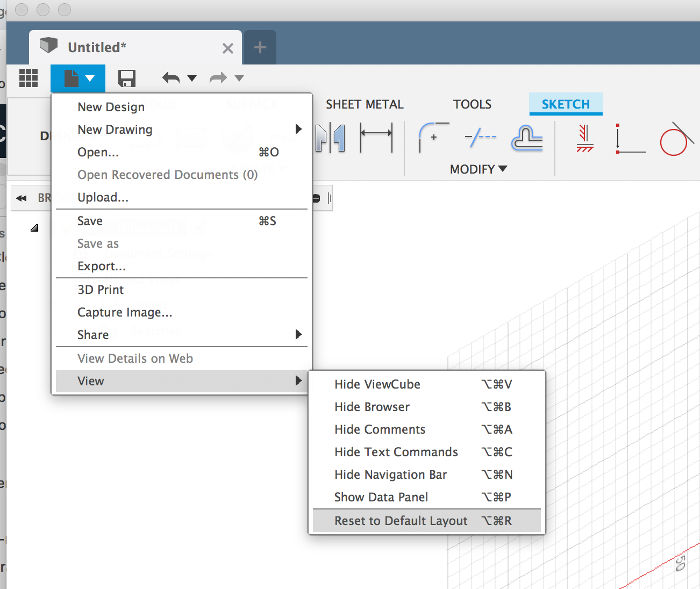Show the Data Panel
Image resolution: width=700 pixels, height=589 pixels.
pos(381,497)
